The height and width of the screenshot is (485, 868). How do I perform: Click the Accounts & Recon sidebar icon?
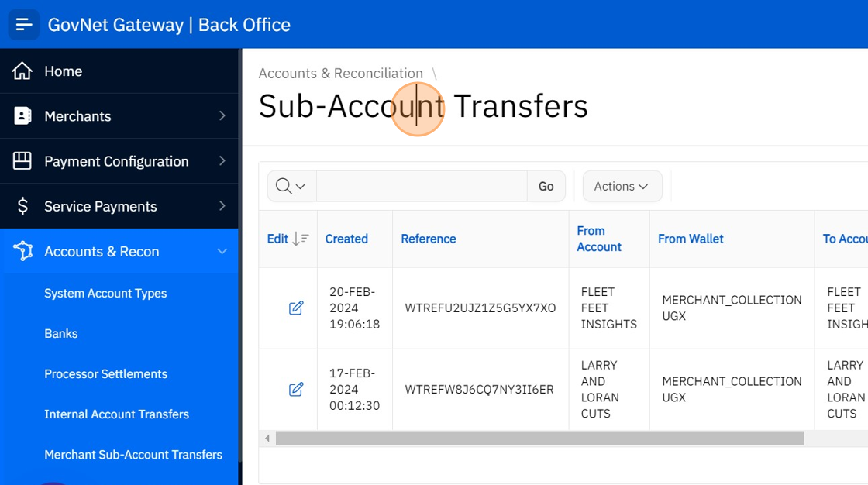(22, 251)
